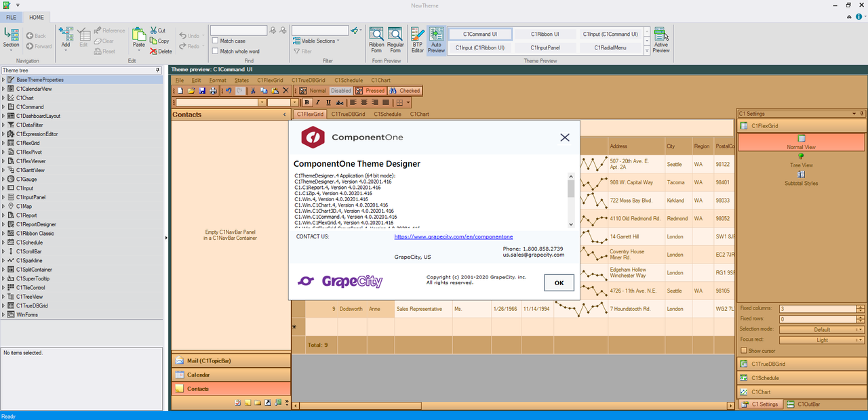Collapse the Contacts panel chevron
The width and height of the screenshot is (868, 420).
285,114
